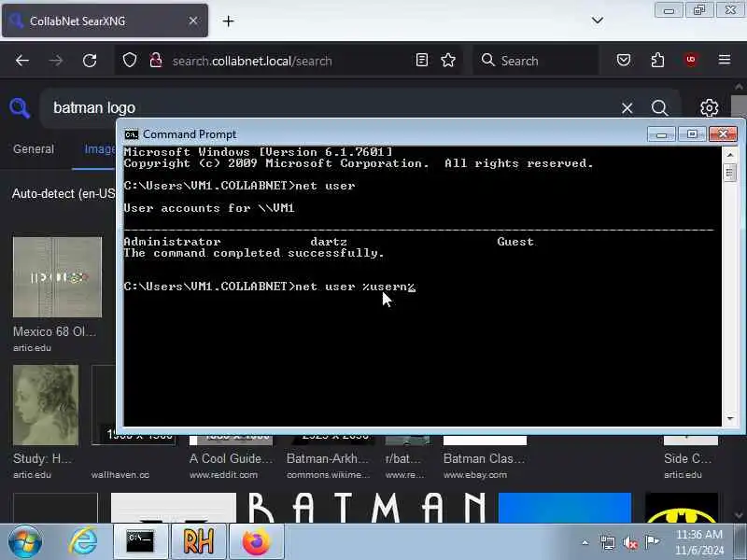This screenshot has height=560, width=747.
Task: Click the muted volume tray icon
Action: [629, 542]
